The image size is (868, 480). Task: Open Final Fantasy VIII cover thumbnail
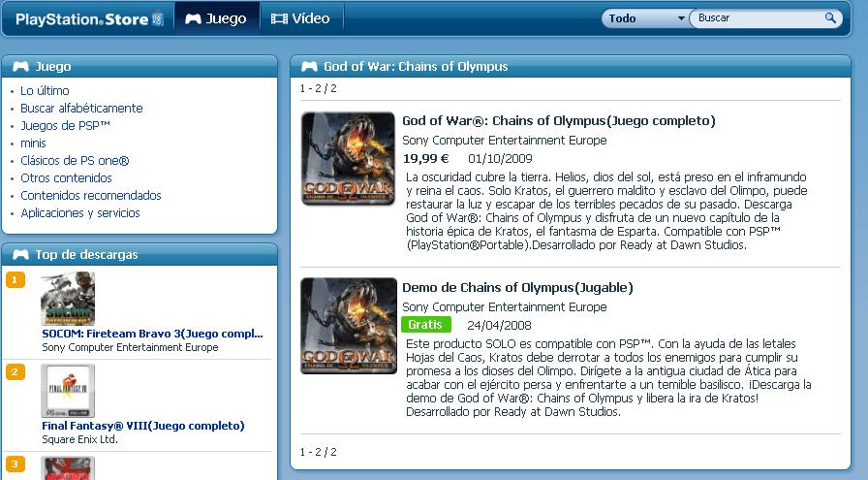[x=68, y=391]
